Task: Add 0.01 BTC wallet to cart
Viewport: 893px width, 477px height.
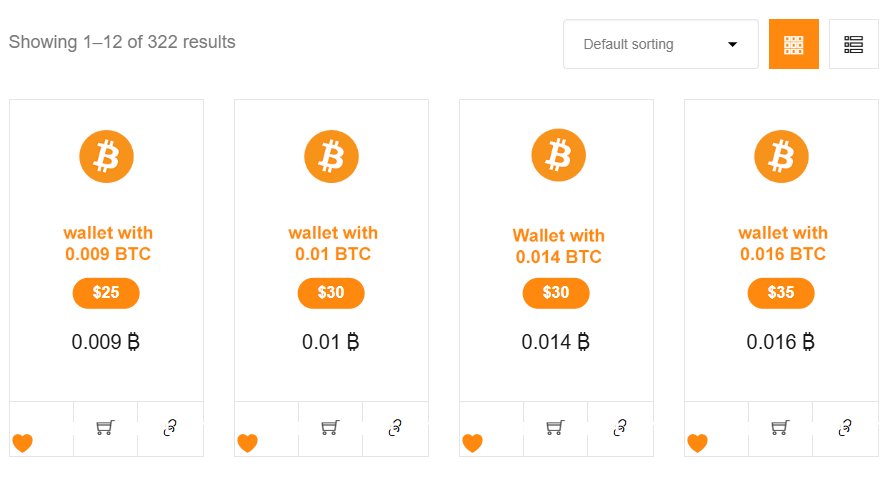Action: click(x=330, y=428)
